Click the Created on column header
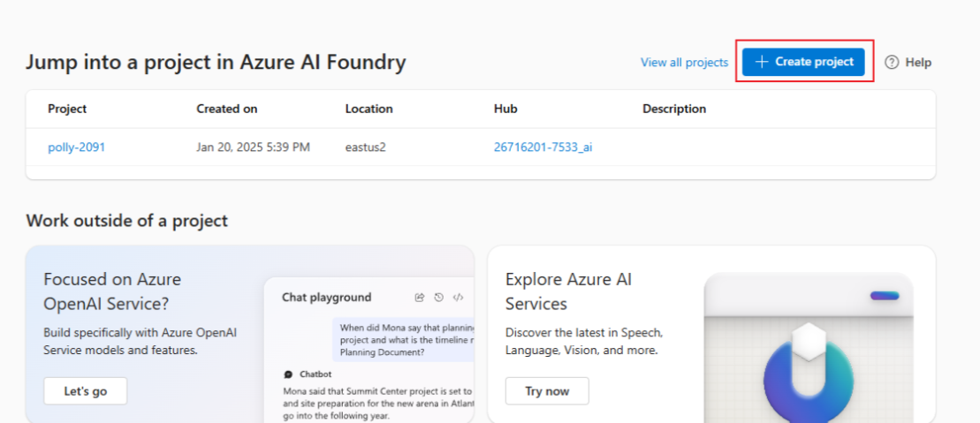 click(x=227, y=109)
